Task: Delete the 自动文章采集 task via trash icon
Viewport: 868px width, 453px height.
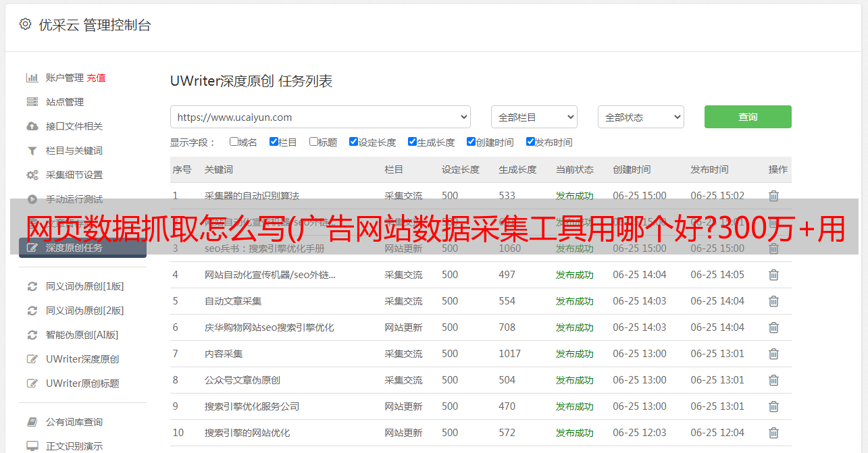Action: pyautogui.click(x=774, y=301)
